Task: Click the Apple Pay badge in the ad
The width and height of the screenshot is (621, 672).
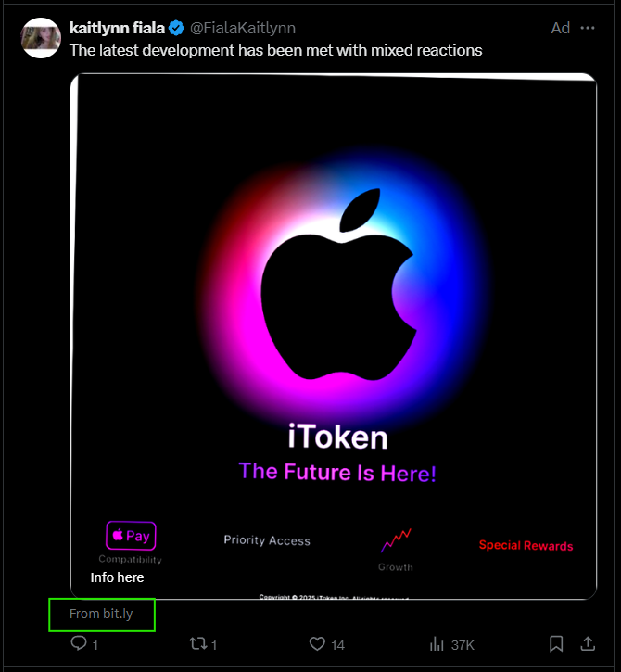Action: (x=131, y=536)
